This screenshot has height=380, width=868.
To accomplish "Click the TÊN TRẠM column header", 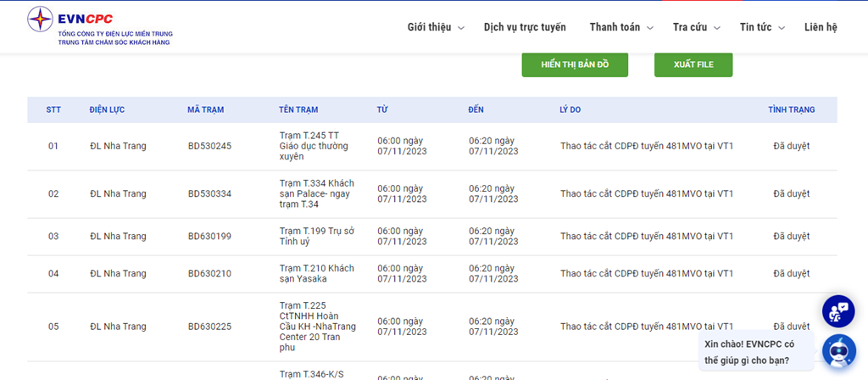I will tap(298, 110).
